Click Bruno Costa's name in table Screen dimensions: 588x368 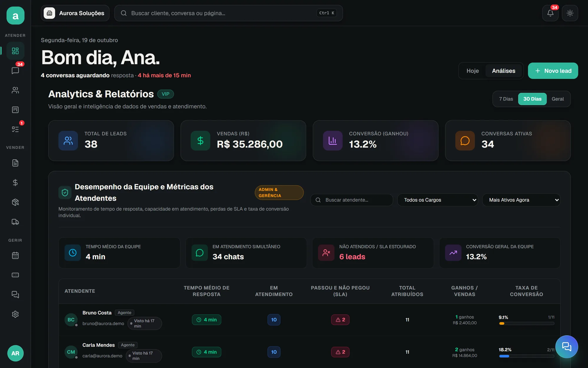97,313
